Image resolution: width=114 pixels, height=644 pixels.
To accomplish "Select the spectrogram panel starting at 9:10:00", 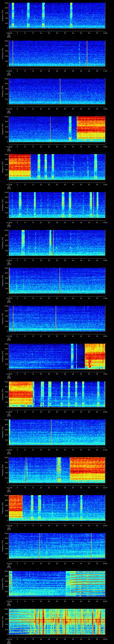I will point(57,53).
